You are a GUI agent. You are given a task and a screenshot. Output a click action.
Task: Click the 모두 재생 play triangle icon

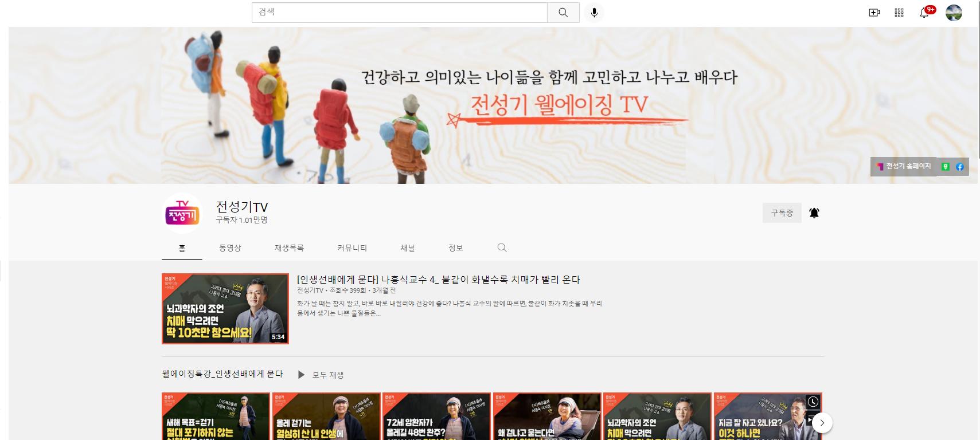click(x=301, y=375)
